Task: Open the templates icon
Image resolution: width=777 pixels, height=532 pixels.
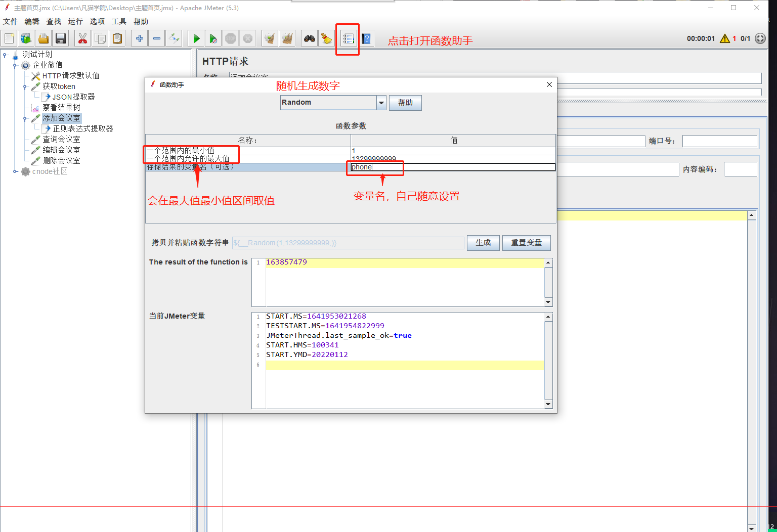Action: pyautogui.click(x=26, y=38)
